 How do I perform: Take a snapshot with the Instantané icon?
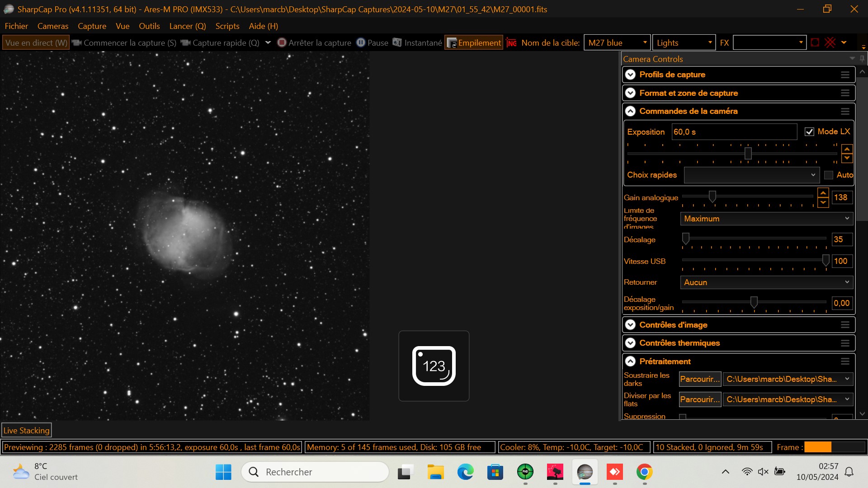397,42
